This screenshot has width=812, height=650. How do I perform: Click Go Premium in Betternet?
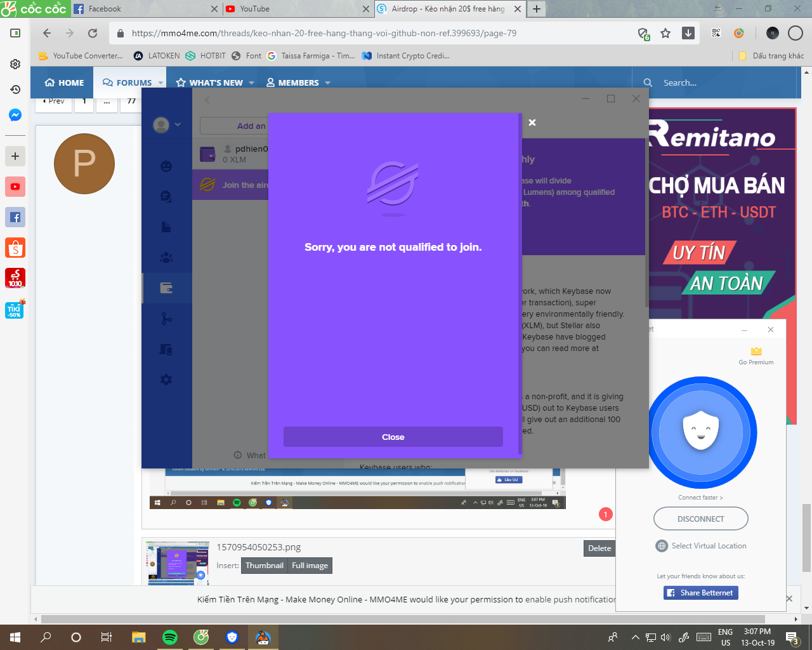(756, 357)
